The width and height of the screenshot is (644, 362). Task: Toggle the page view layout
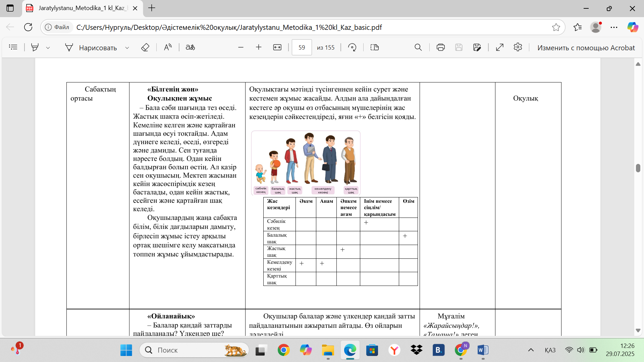click(374, 47)
